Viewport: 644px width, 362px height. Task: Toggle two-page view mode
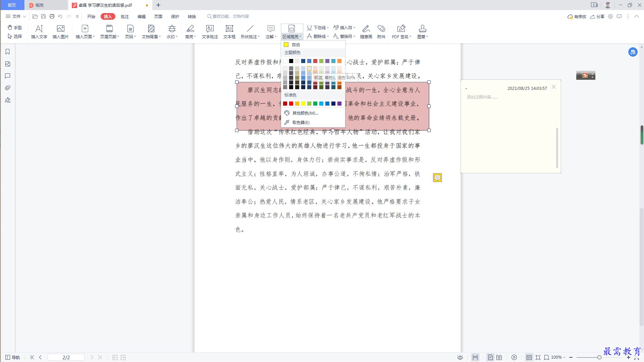point(499,357)
